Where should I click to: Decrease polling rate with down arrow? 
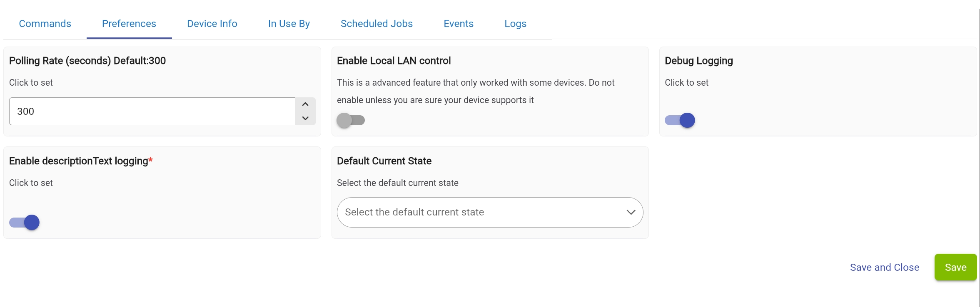click(305, 118)
